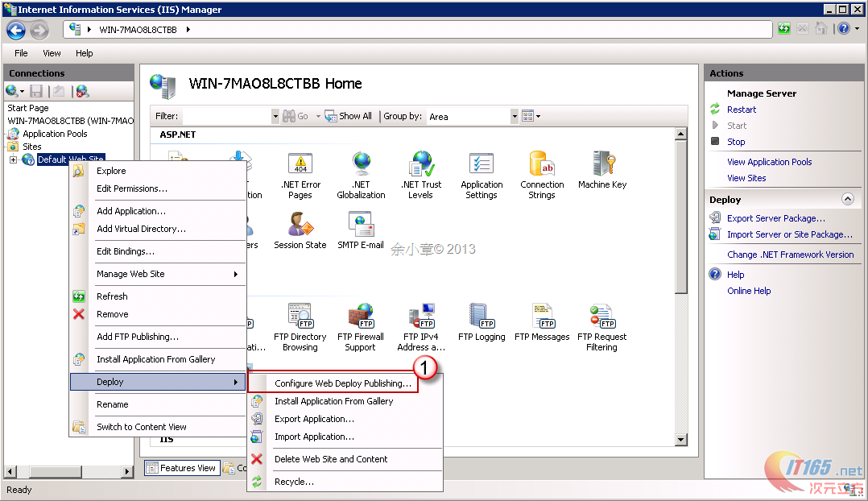Open the View menu
The width and height of the screenshot is (868, 501).
coord(52,53)
